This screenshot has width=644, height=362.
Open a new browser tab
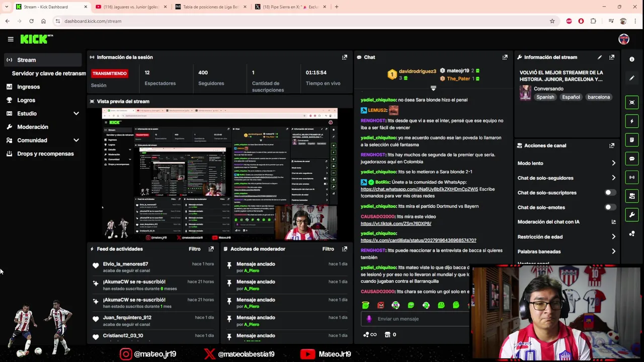tap(336, 7)
